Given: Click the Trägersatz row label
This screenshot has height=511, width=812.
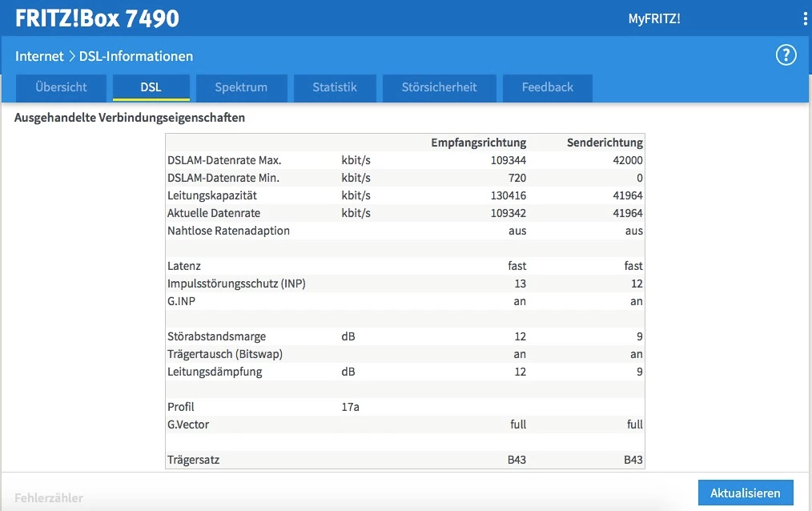Looking at the screenshot, I should (193, 460).
